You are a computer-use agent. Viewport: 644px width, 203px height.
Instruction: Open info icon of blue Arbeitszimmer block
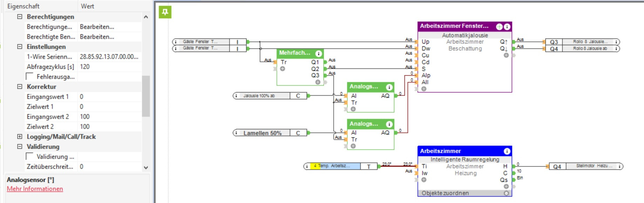(x=507, y=151)
